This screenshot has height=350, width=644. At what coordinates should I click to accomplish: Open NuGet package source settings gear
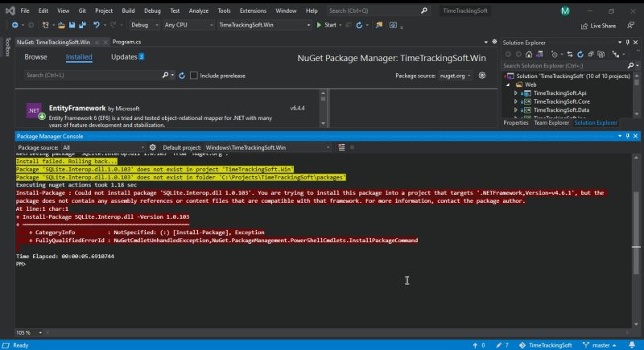(481, 76)
